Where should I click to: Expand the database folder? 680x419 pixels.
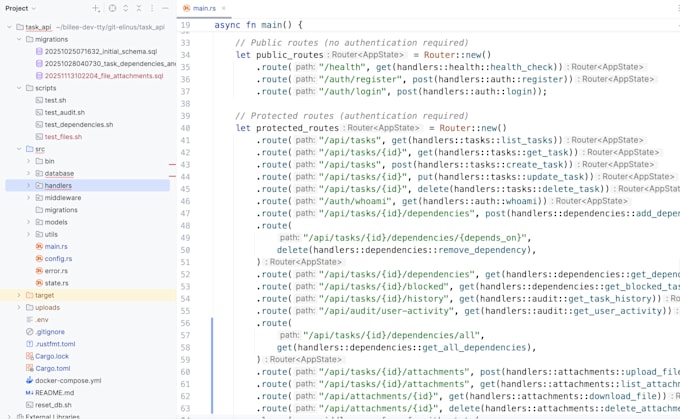click(x=28, y=173)
